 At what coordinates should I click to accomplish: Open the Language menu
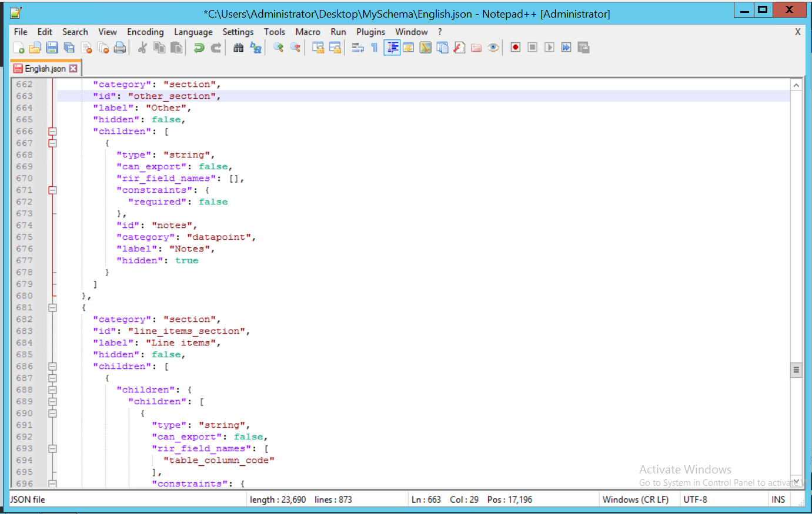pos(193,32)
